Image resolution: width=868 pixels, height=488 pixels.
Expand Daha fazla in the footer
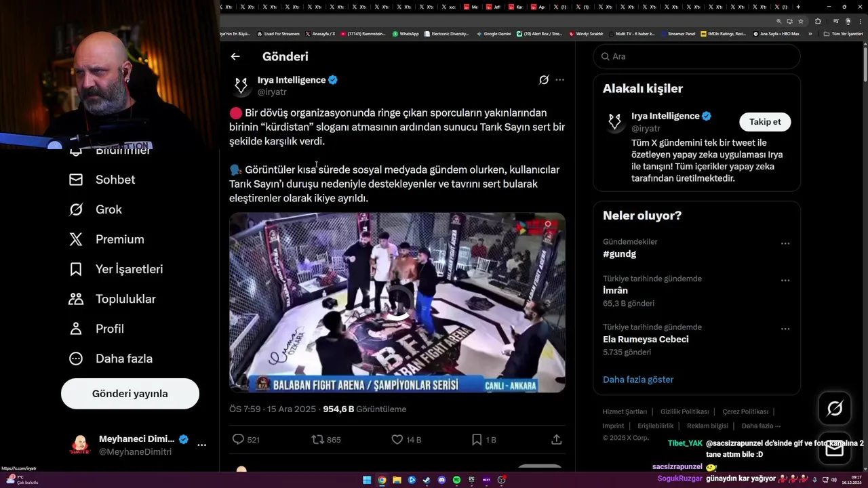point(761,426)
